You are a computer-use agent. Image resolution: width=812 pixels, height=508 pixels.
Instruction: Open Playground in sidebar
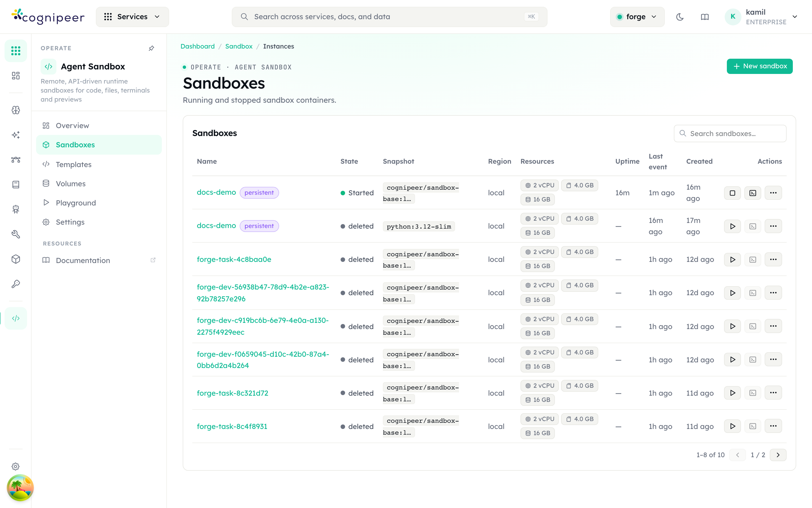pos(99,203)
